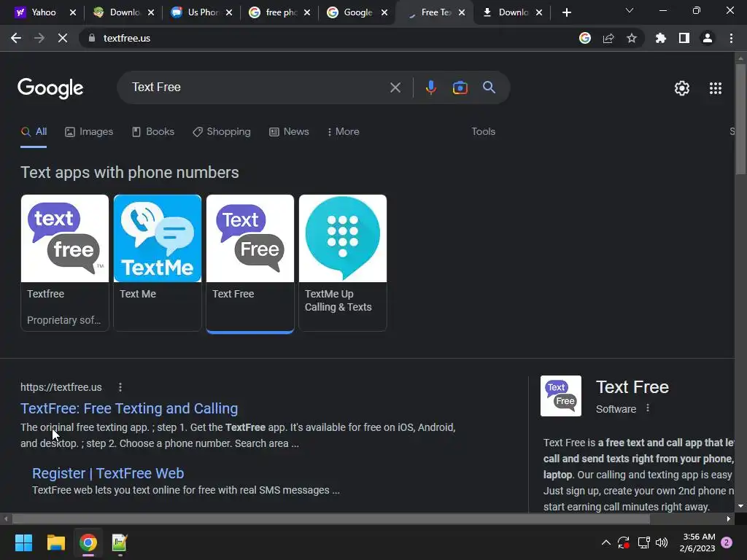This screenshot has height=560, width=747.
Task: Open the Chrome profile avatar
Action: tap(708, 38)
